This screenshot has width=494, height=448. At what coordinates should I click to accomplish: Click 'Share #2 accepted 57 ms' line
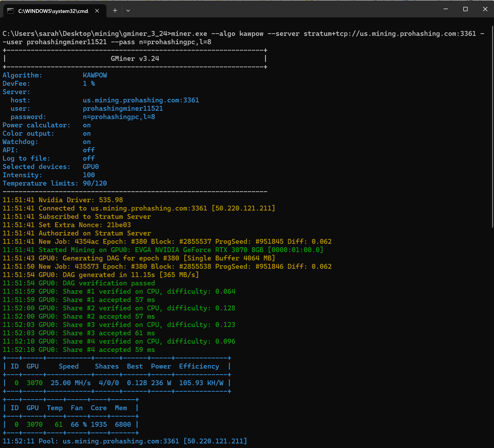coord(79,316)
